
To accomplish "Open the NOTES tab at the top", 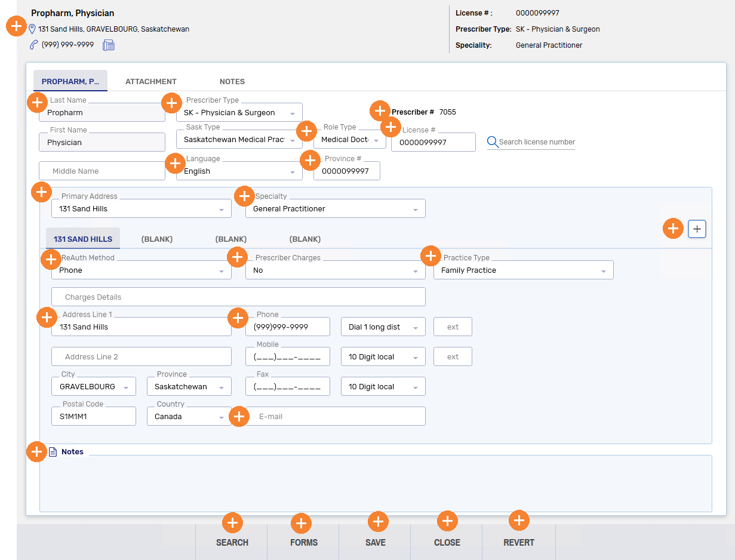I will point(232,82).
